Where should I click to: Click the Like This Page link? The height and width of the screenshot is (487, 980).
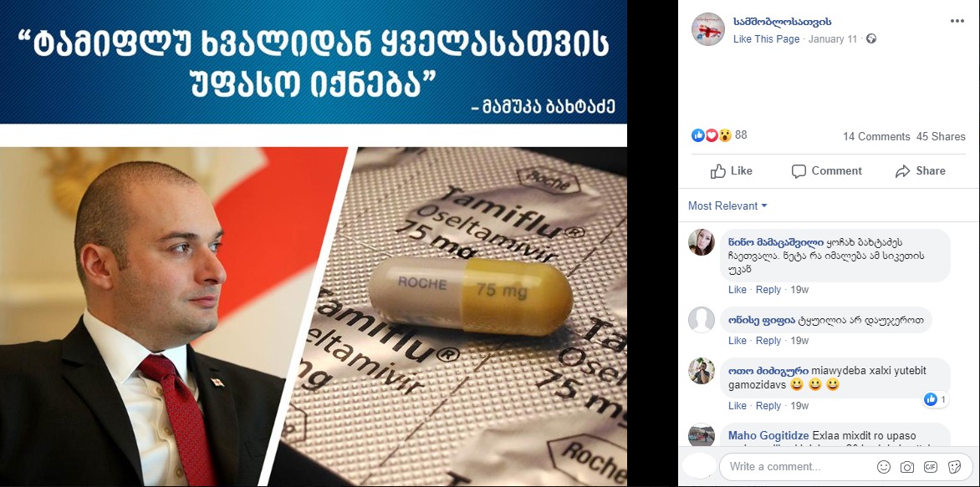point(766,38)
